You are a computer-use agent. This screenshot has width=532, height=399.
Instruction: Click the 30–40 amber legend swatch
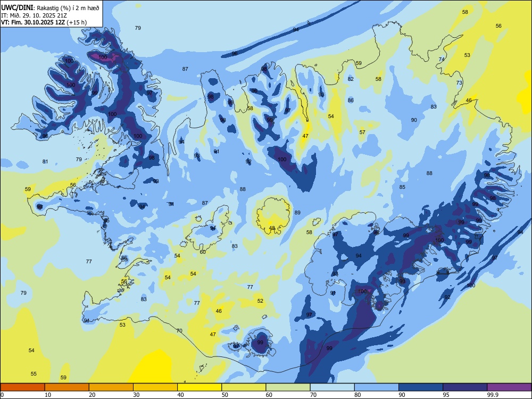pos(155,387)
